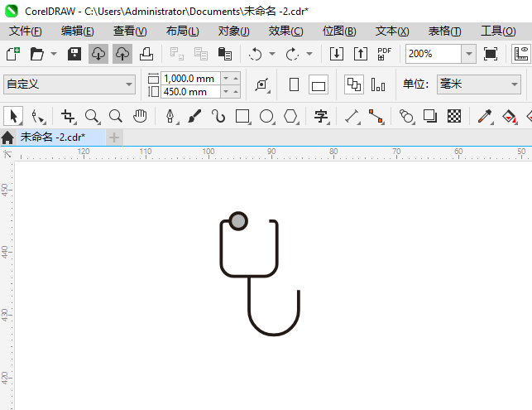The height and width of the screenshot is (410, 532).
Task: Select the Color eyedropper tool
Action: (485, 116)
